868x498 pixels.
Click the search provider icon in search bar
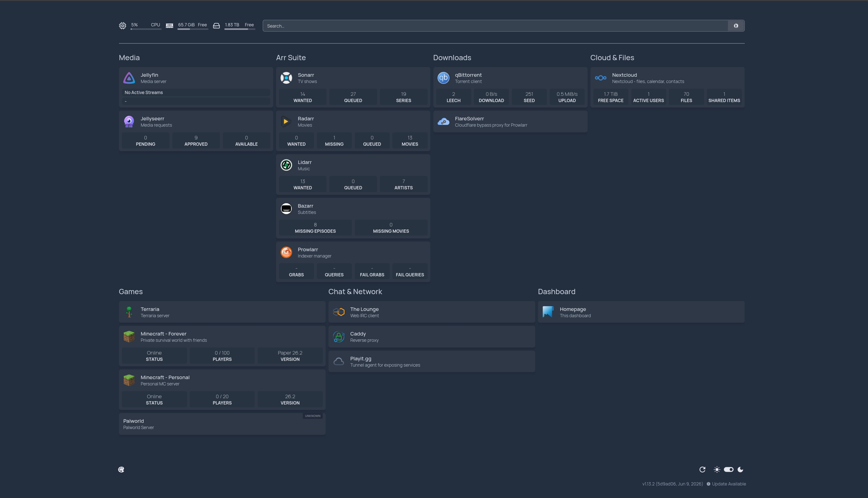coord(736,26)
